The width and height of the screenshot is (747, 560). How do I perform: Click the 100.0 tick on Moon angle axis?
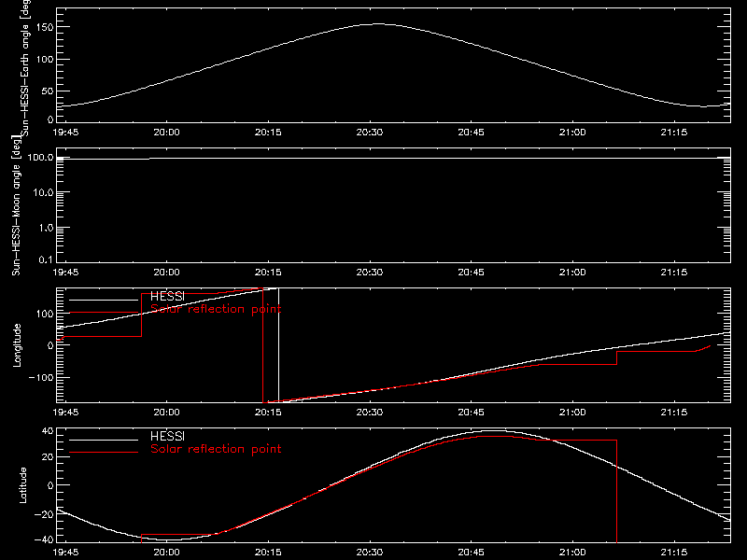click(x=40, y=157)
